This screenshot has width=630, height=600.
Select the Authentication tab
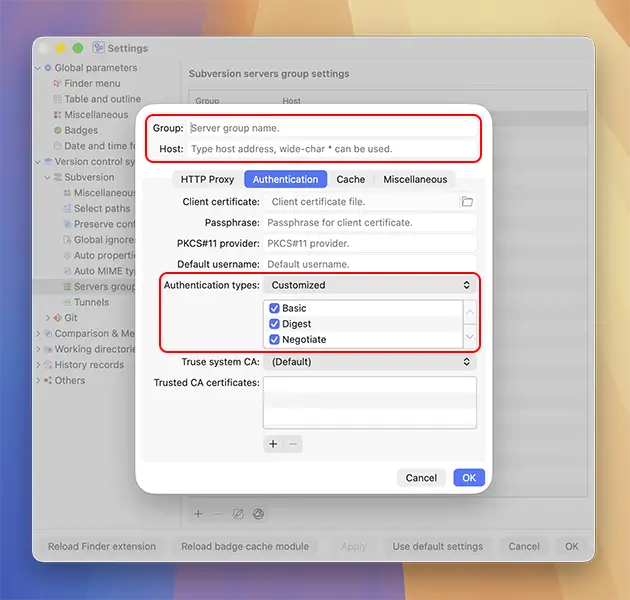[285, 179]
